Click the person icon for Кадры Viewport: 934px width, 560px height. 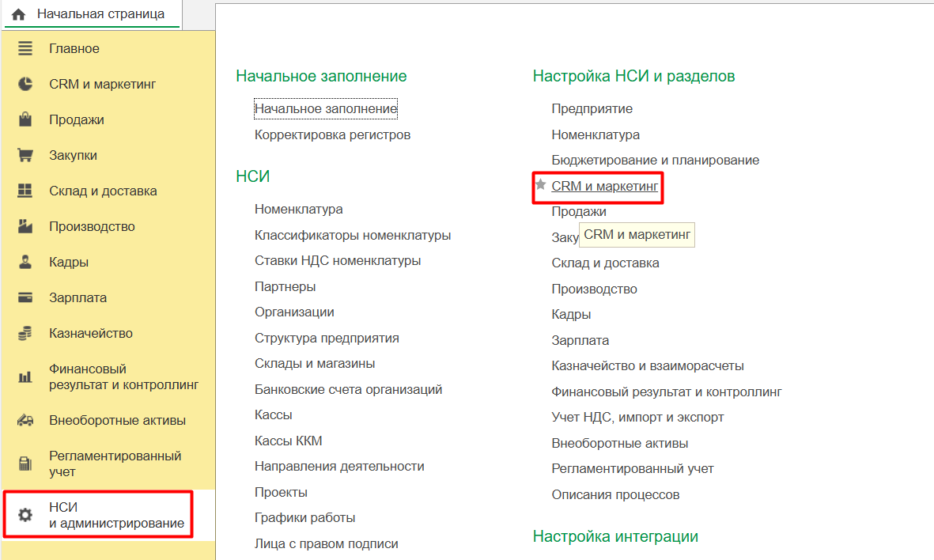(x=25, y=262)
